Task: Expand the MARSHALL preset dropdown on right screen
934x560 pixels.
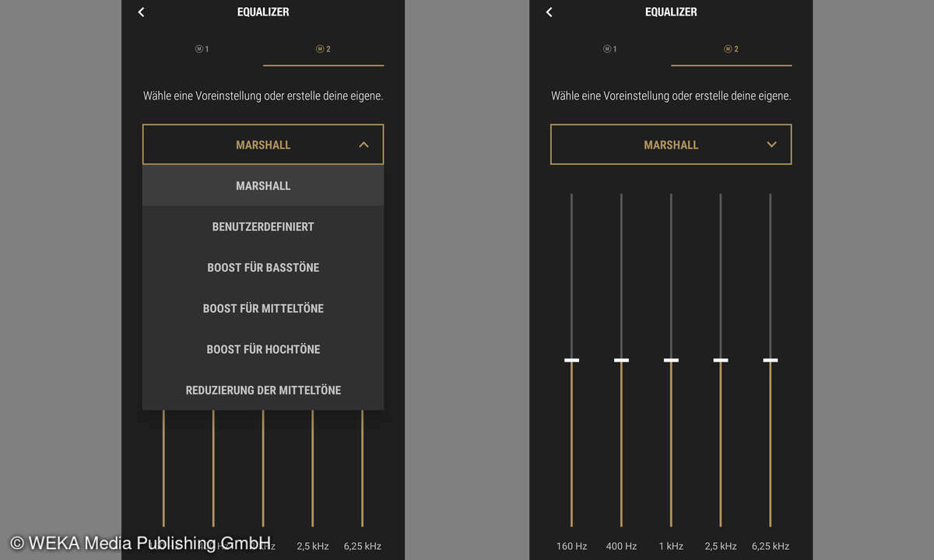Action: coord(671,145)
